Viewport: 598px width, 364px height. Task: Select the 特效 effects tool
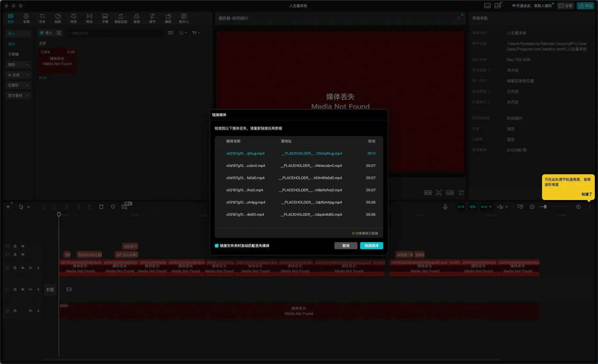click(74, 18)
